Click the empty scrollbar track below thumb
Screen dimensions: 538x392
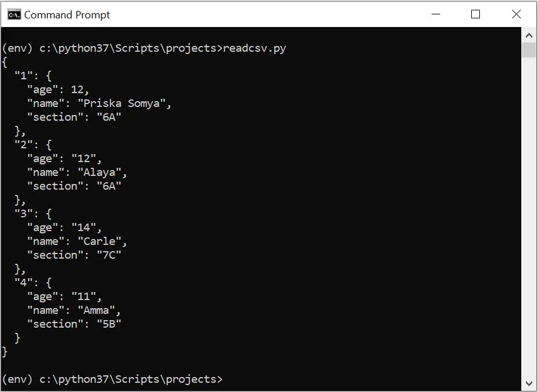point(529,217)
